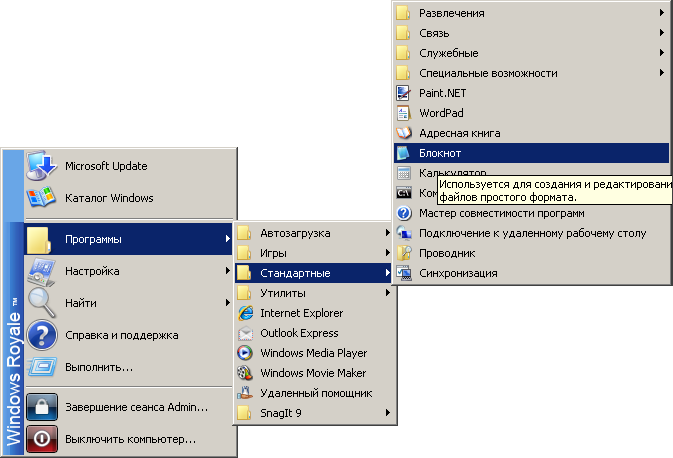The image size is (673, 458).
Task: Expand the Игры submenu arrow
Action: pos(387,253)
